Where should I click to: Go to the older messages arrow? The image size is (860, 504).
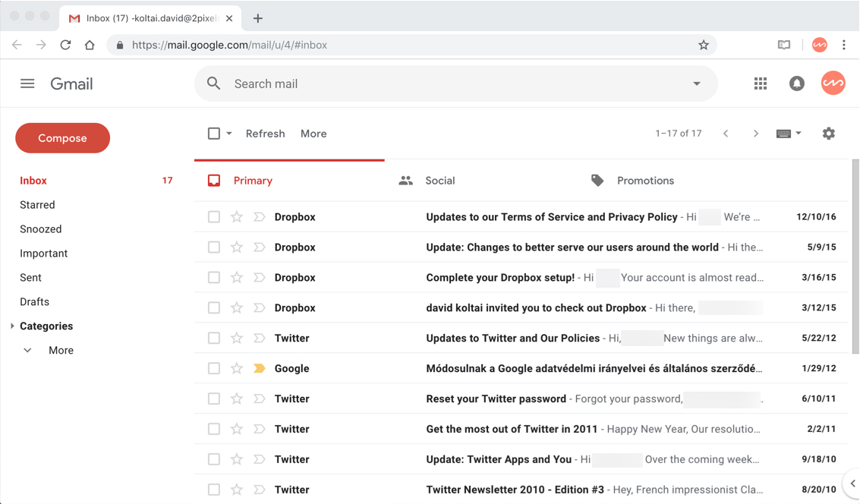(756, 134)
